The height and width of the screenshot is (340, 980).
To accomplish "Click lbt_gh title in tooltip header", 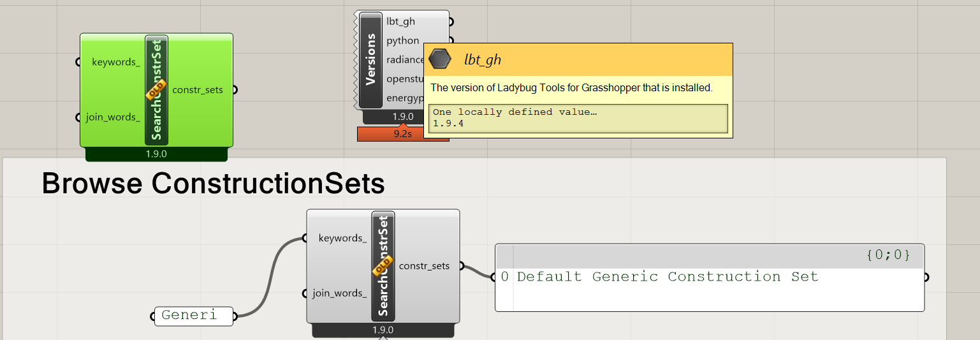I will click(x=483, y=60).
